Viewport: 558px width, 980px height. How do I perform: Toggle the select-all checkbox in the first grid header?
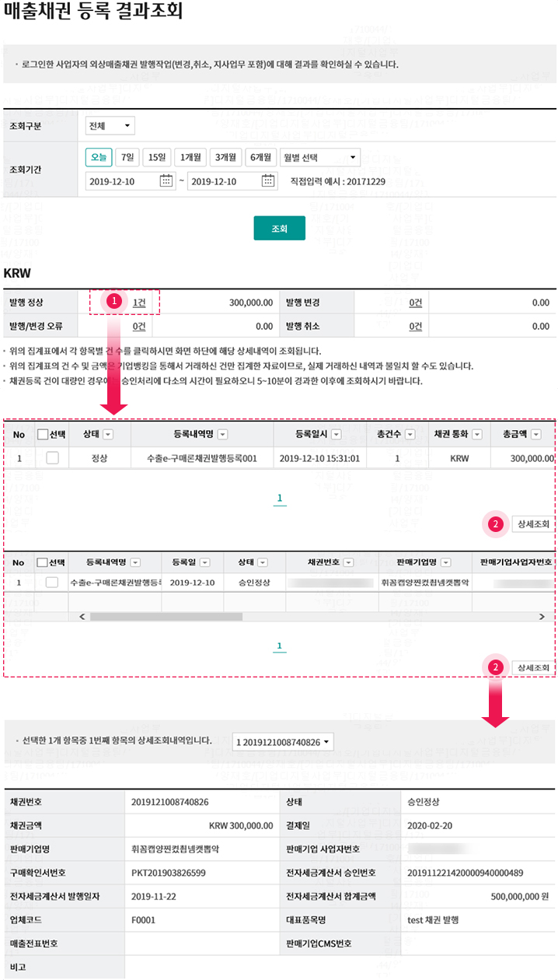coord(43,435)
